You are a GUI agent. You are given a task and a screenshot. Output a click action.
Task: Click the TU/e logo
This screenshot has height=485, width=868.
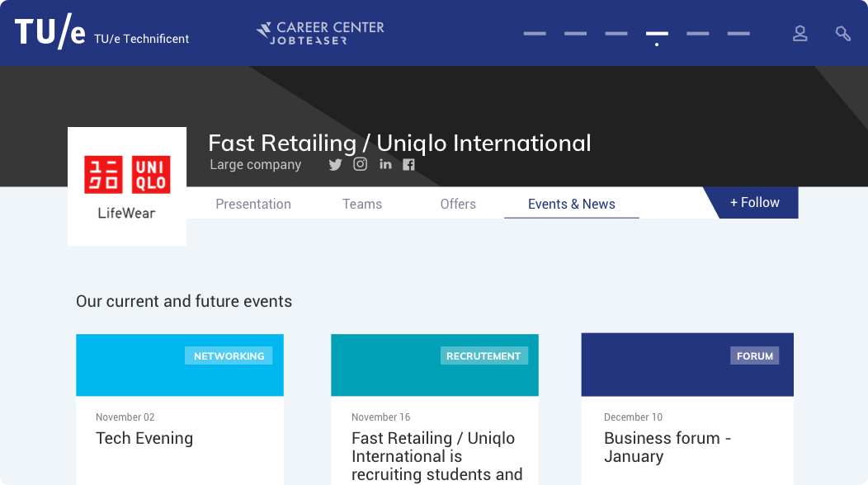tap(50, 31)
